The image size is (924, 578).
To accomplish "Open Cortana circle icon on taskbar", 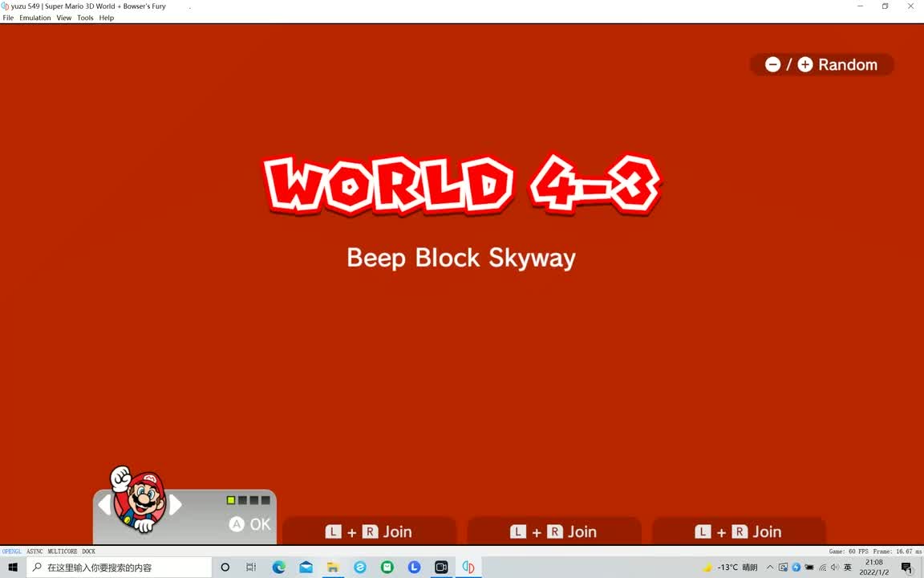I will [x=225, y=568].
